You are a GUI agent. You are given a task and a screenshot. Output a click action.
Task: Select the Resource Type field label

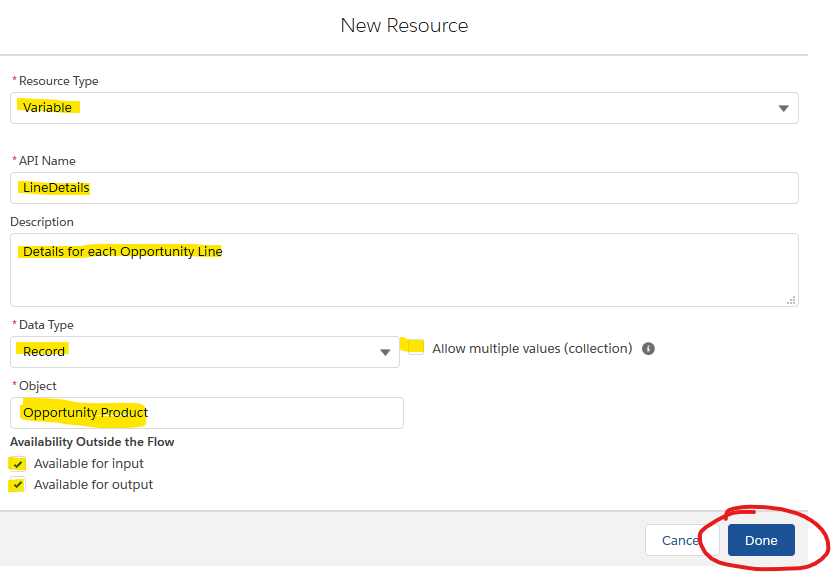click(x=58, y=81)
